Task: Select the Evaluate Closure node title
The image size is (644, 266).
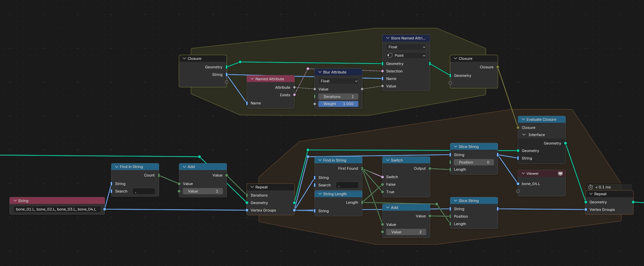Action: (x=541, y=119)
